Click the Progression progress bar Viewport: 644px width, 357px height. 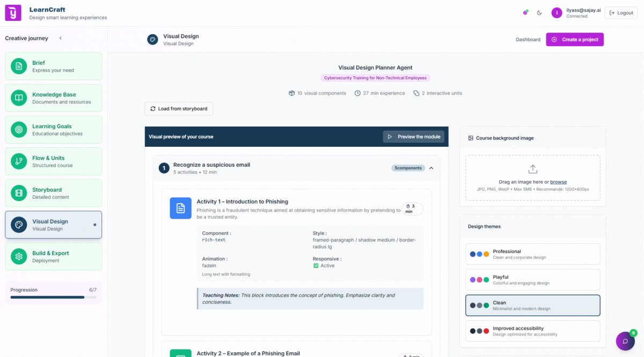(53, 297)
